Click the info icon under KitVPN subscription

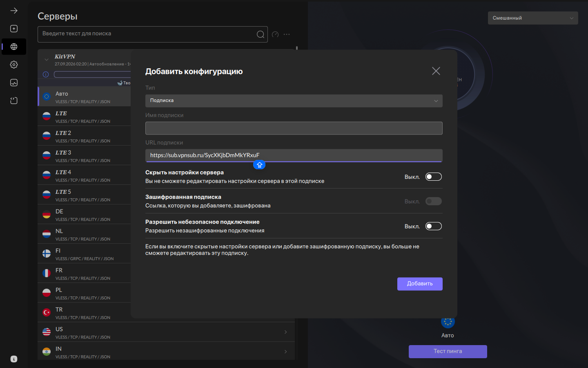coord(46,74)
